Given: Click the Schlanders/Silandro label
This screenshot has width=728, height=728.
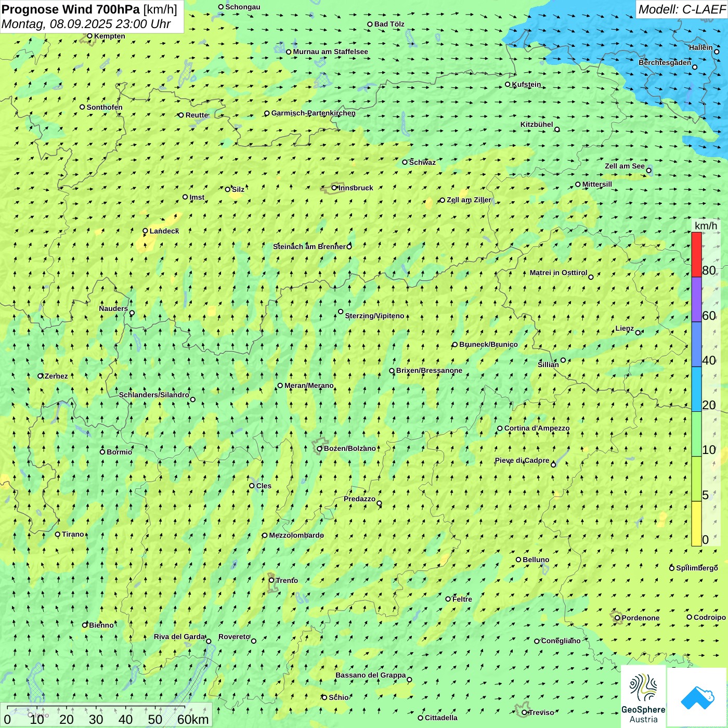Looking at the screenshot, I should click(x=154, y=395).
